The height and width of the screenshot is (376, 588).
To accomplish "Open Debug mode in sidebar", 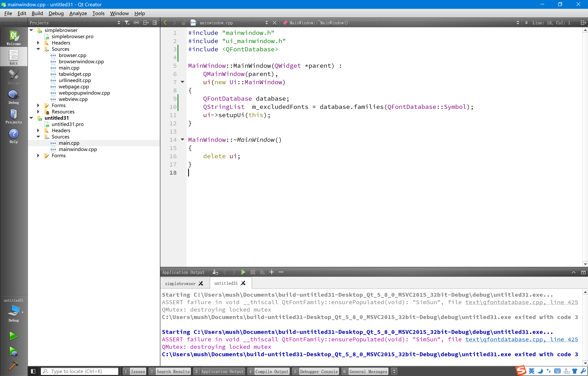I will (x=14, y=97).
